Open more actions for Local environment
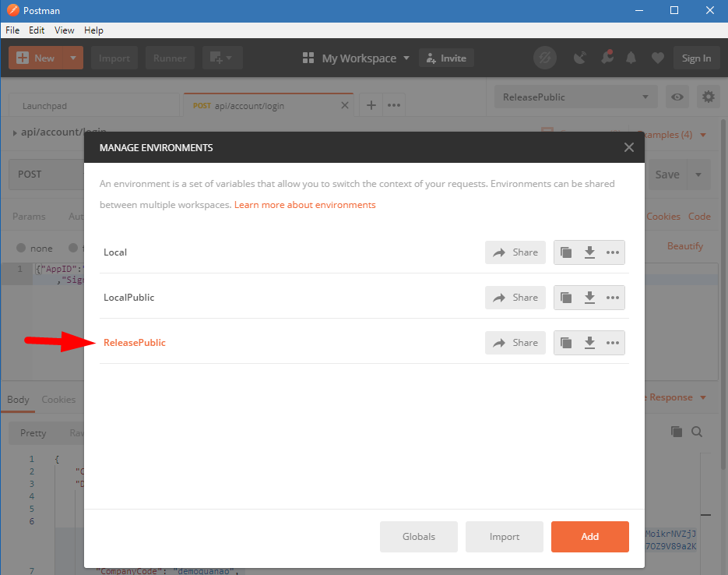Viewport: 728px width, 575px height. [x=613, y=252]
